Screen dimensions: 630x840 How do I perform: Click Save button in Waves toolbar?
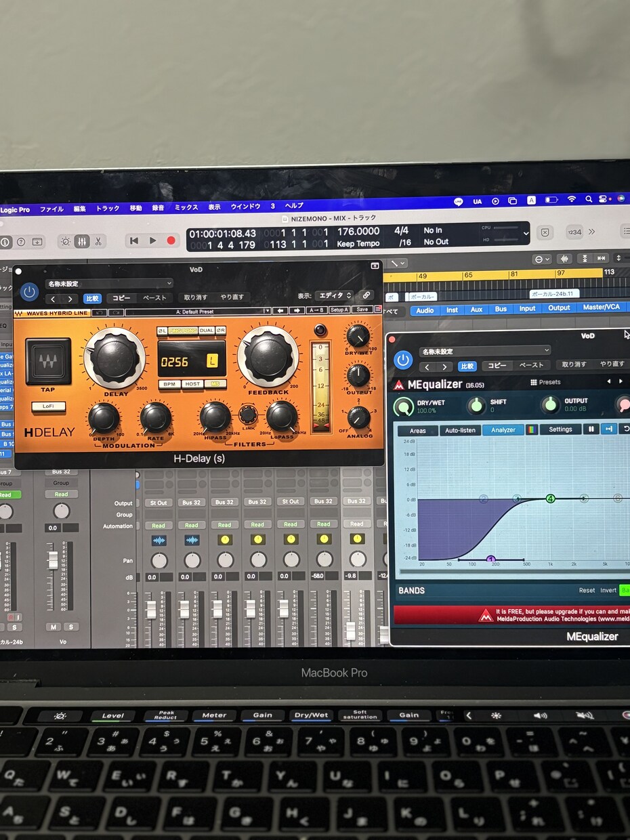[362, 310]
